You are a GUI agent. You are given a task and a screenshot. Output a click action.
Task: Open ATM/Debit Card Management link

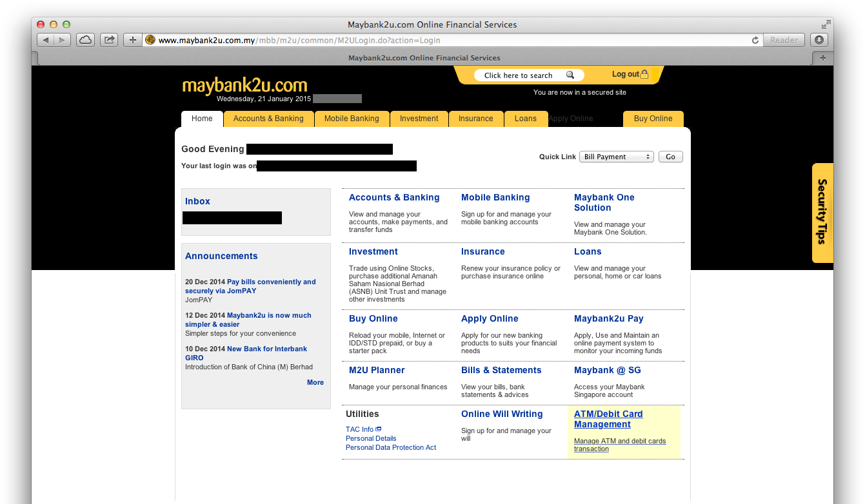(x=608, y=419)
